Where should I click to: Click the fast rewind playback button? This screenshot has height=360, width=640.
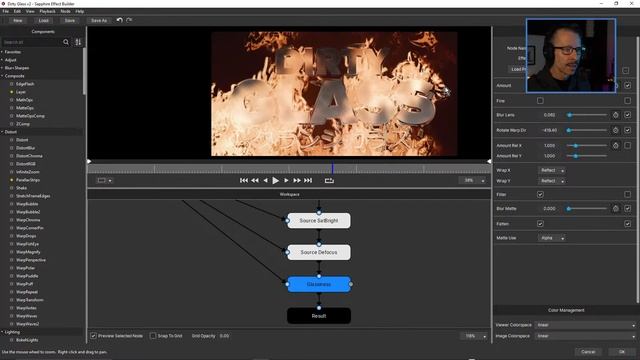255,180
